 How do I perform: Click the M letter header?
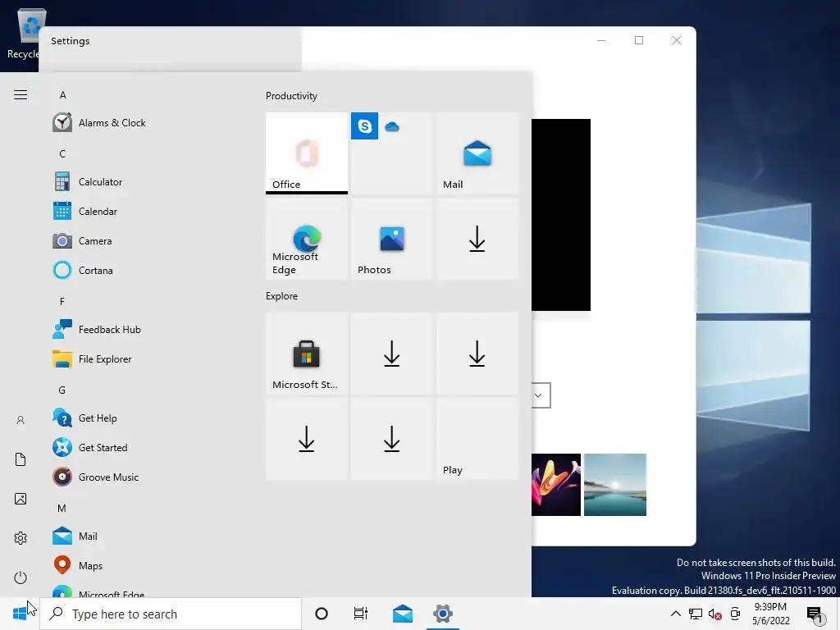(62, 508)
